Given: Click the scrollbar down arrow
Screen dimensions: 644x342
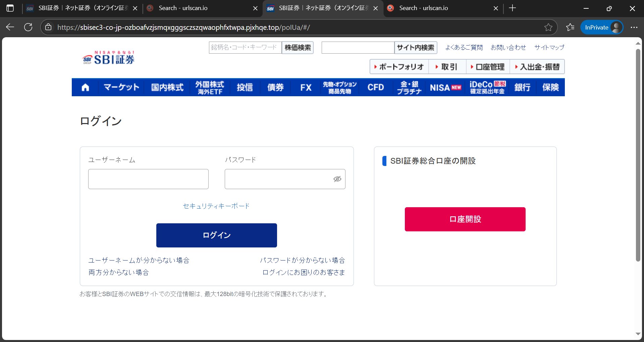Looking at the screenshot, I should tap(638, 334).
